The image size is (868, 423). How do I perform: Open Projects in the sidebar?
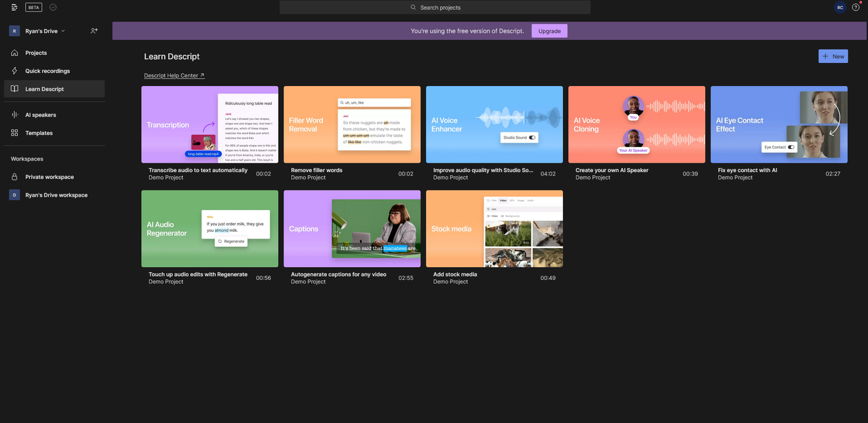pos(54,53)
